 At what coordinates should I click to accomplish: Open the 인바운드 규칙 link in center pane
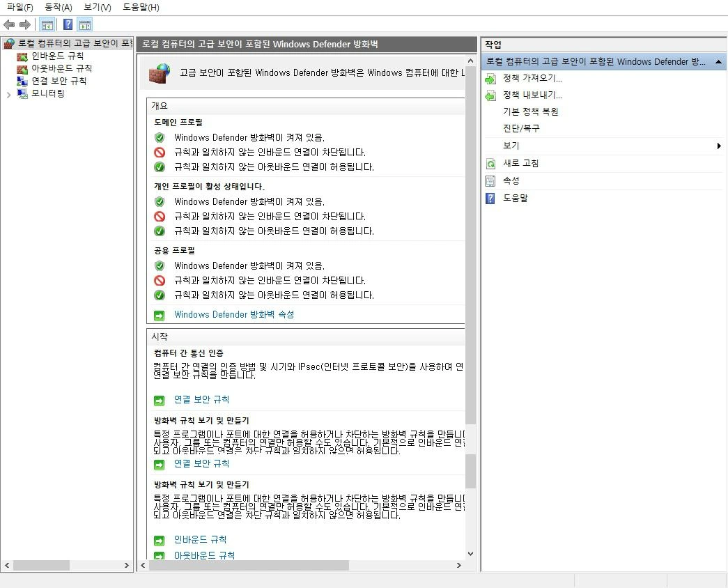pyautogui.click(x=200, y=540)
